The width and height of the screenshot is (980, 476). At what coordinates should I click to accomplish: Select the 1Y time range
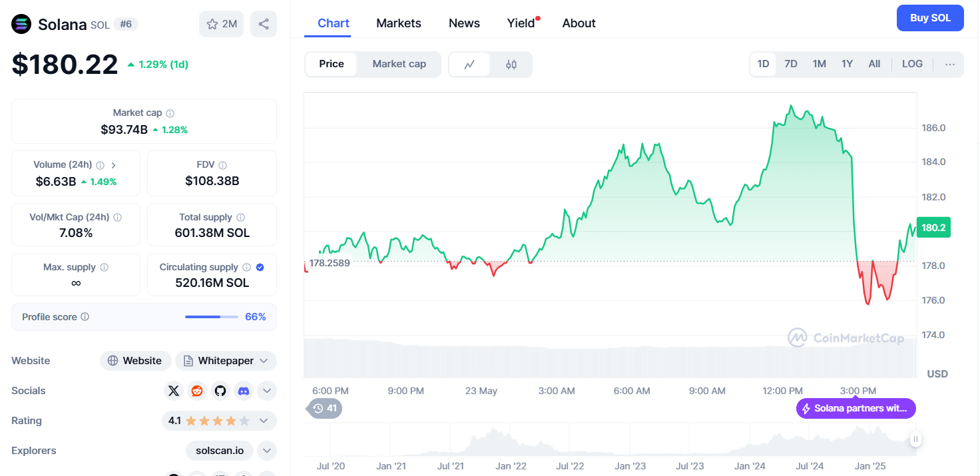848,65
